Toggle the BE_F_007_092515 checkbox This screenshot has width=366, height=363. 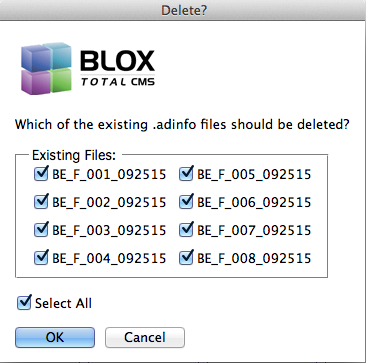186,230
